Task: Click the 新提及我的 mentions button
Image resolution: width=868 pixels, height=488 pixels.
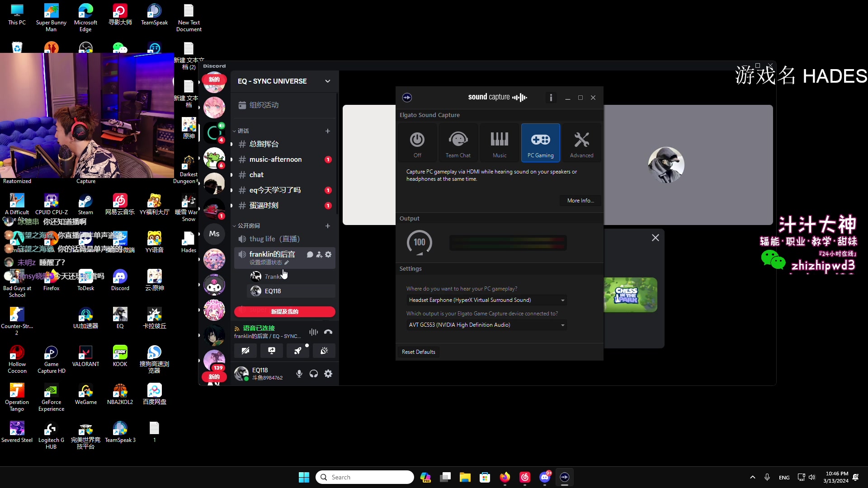Action: click(x=284, y=312)
